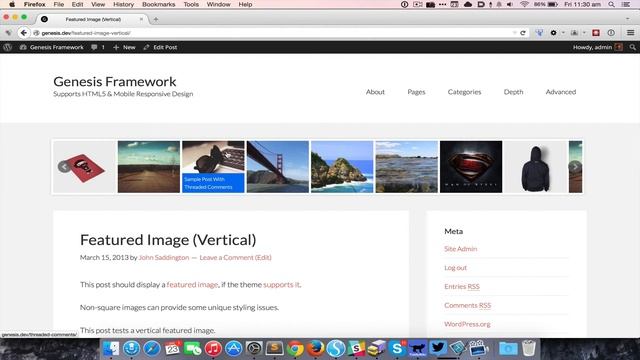
Task: Open the WordPress logo menu in admin bar
Action: tap(7, 47)
